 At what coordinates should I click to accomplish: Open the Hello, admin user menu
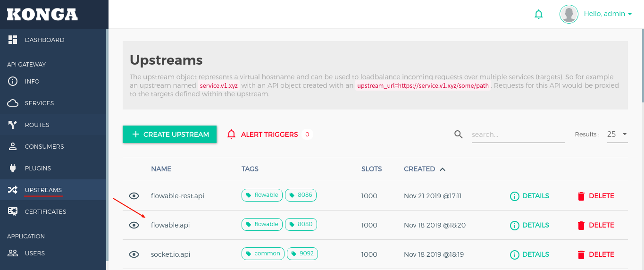coord(608,14)
